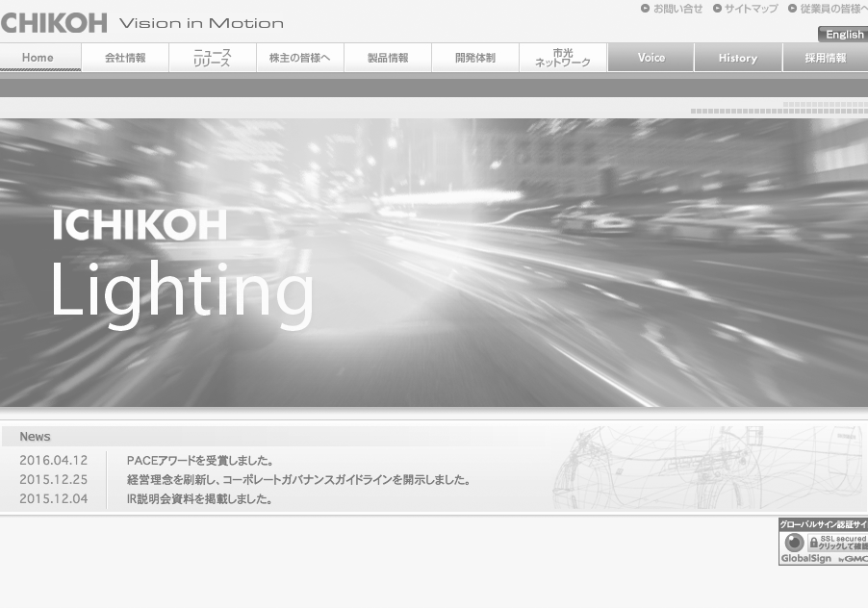Open the GlobalSign SSL secured seal

coord(823,542)
